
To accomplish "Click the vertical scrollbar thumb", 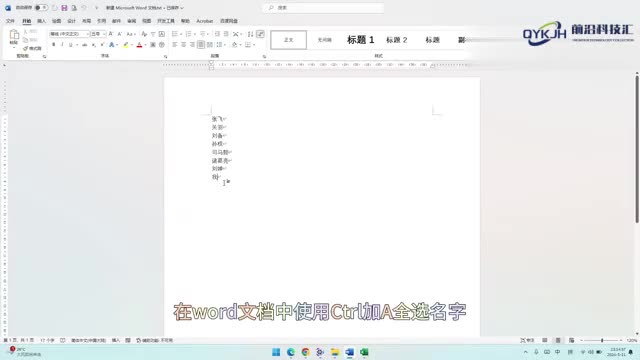I will (637, 148).
